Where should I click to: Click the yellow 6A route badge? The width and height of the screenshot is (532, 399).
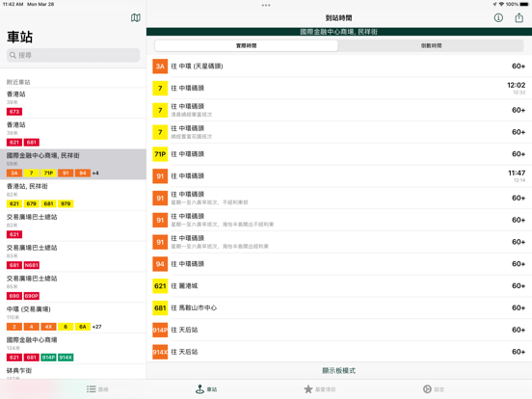click(x=83, y=327)
